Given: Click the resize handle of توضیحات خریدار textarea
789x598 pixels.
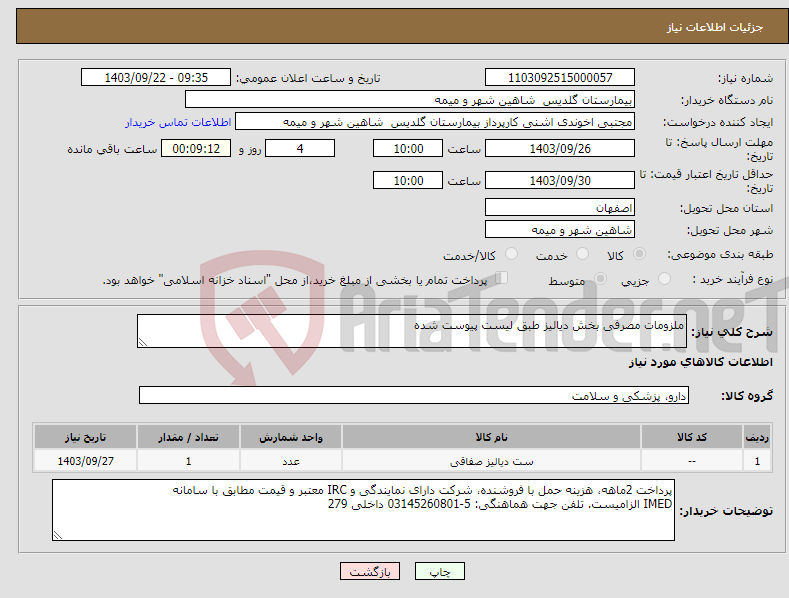Looking at the screenshot, I should point(58,536).
